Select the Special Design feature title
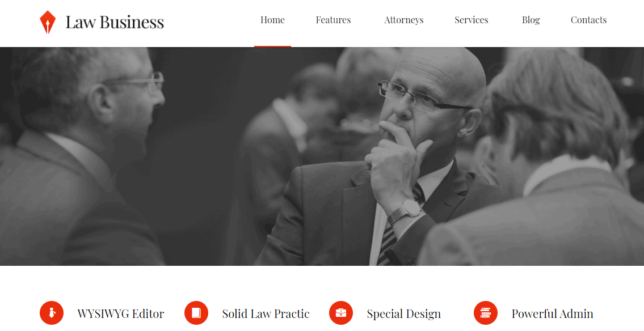 [x=404, y=314]
